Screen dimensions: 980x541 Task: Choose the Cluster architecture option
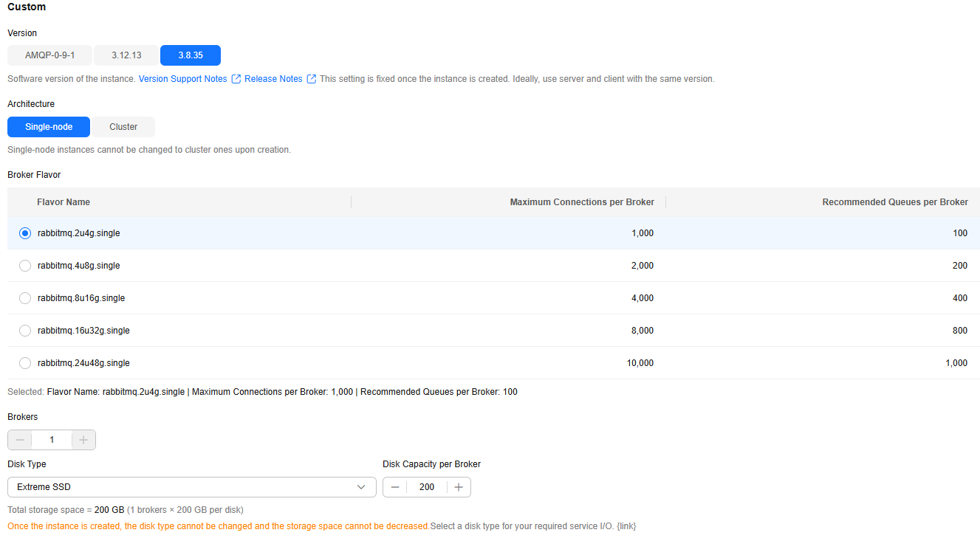click(123, 127)
